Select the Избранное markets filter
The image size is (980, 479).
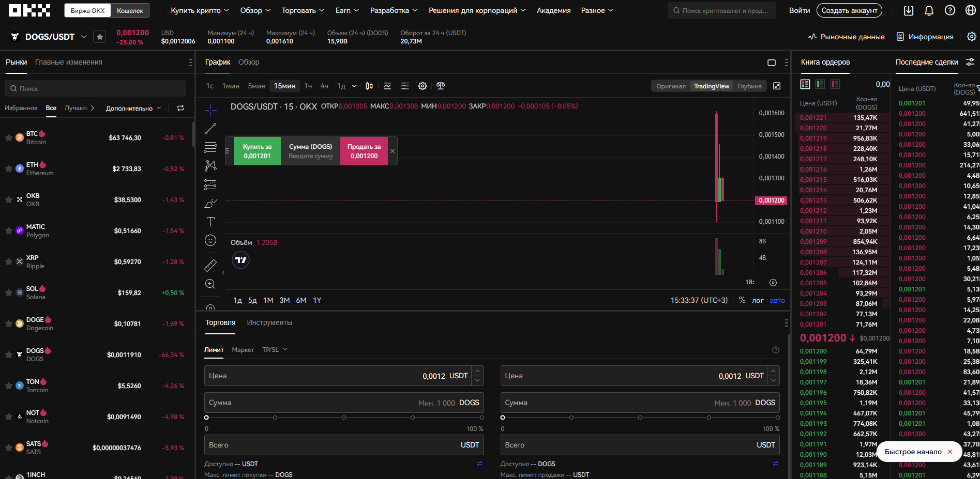click(21, 108)
